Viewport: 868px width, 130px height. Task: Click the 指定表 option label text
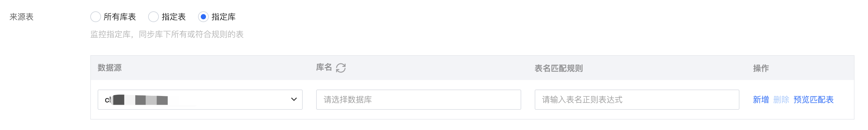click(x=174, y=17)
